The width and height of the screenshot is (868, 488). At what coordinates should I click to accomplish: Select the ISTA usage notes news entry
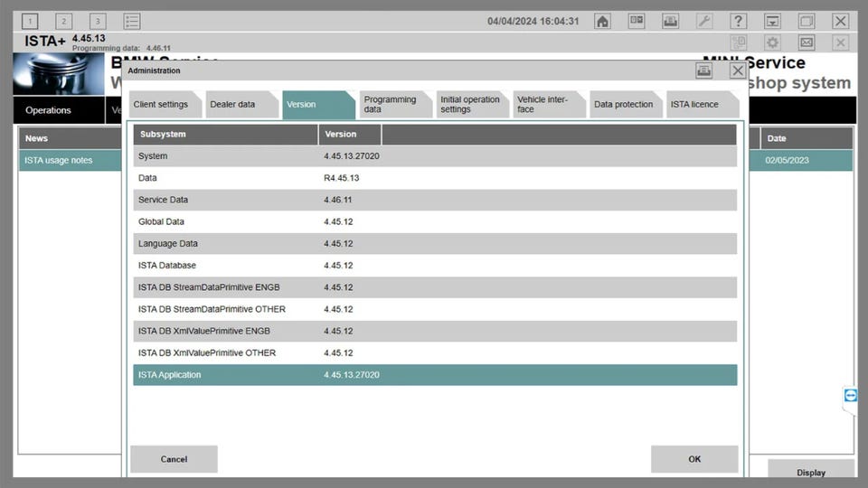(71, 161)
